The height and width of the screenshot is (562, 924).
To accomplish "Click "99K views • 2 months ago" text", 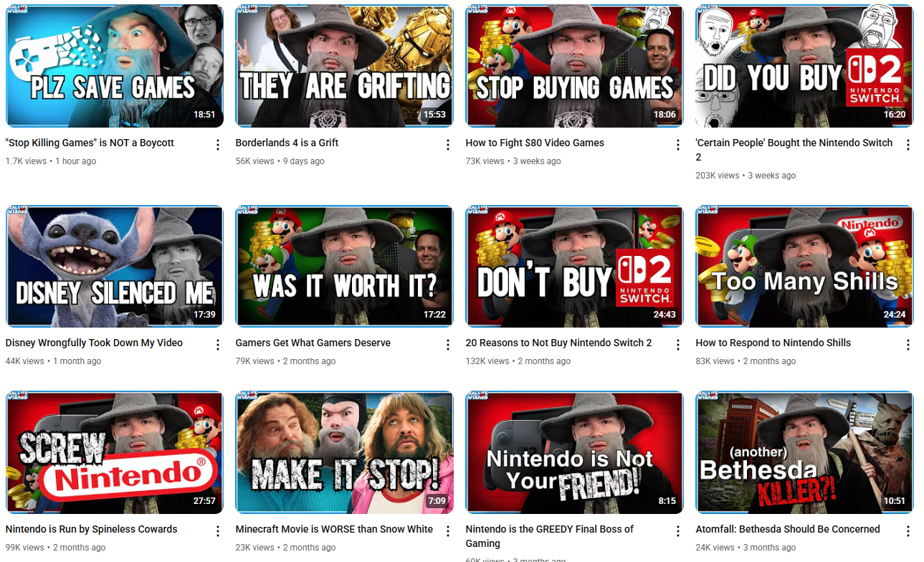I will 56,548.
